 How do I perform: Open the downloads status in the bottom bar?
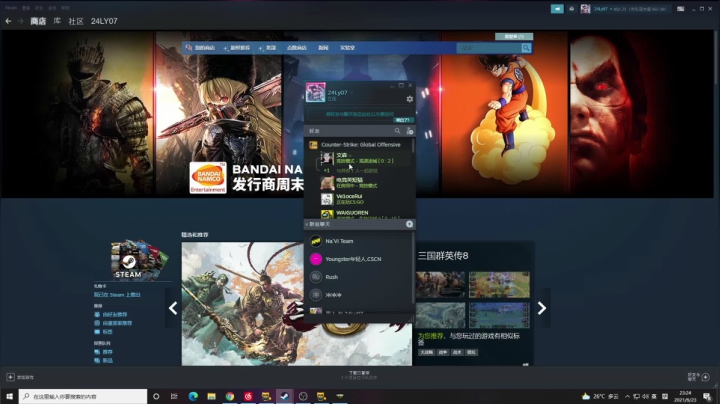click(359, 375)
